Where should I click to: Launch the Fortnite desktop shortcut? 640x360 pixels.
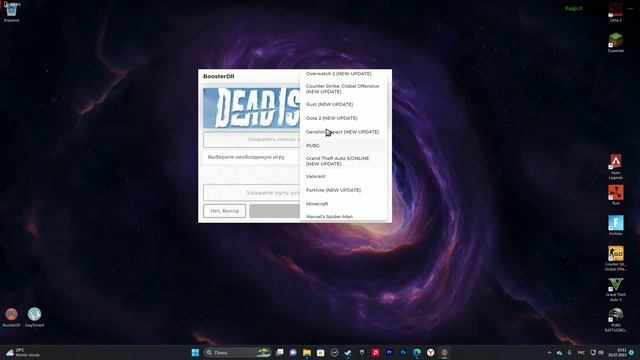coord(616,225)
